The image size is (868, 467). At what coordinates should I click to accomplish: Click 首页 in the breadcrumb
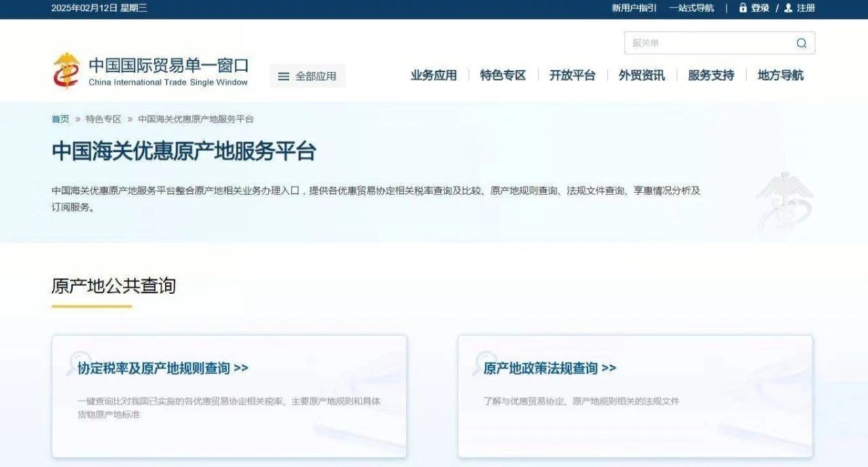60,119
